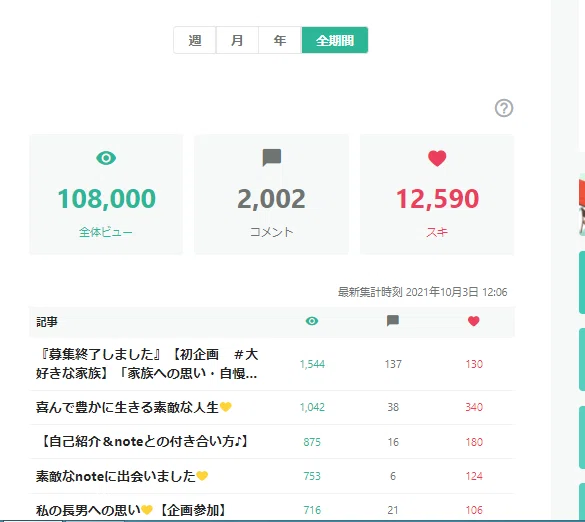Sort table by the eye views column icon

[x=312, y=321]
